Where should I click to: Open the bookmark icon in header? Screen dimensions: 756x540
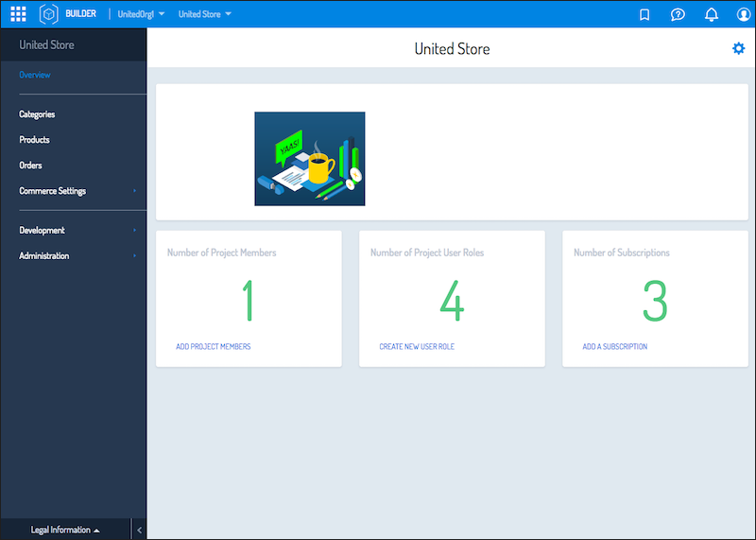[644, 14]
